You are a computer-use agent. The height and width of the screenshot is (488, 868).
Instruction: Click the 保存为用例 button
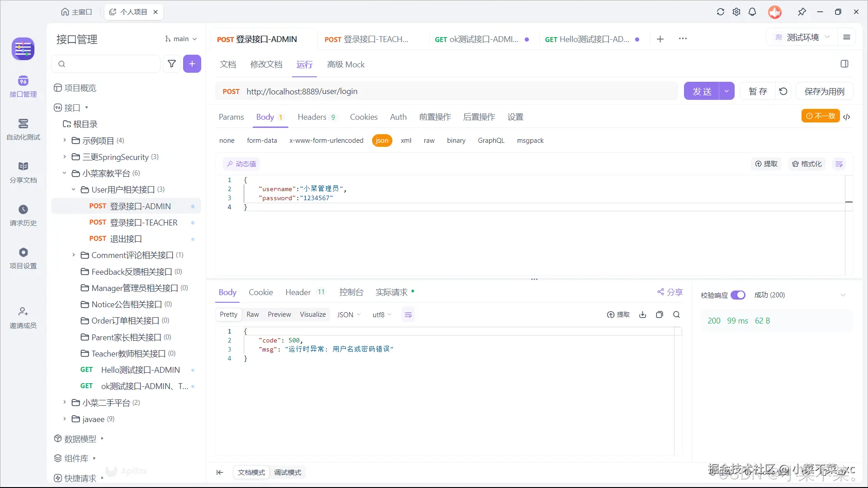pyautogui.click(x=824, y=91)
